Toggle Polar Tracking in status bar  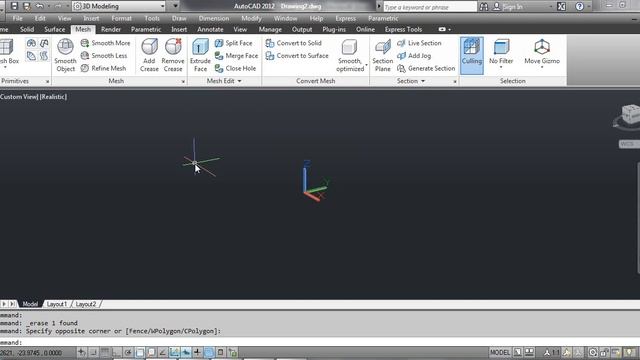point(128,352)
